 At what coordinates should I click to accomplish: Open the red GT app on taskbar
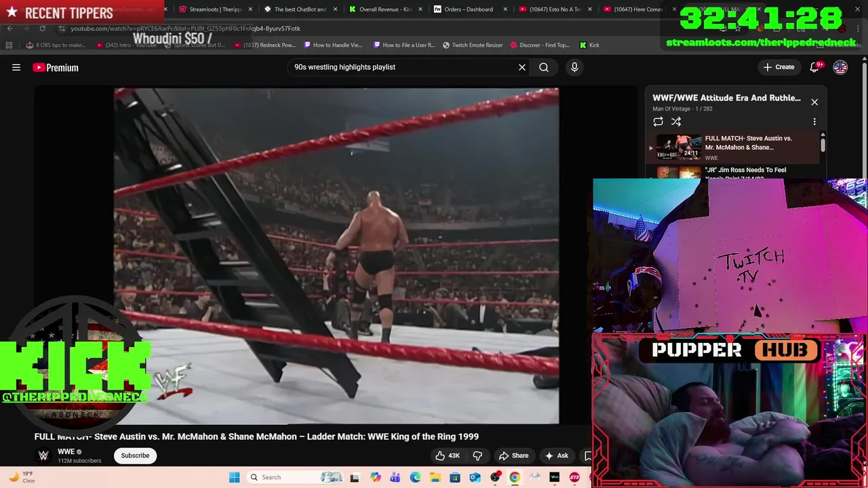(575, 477)
